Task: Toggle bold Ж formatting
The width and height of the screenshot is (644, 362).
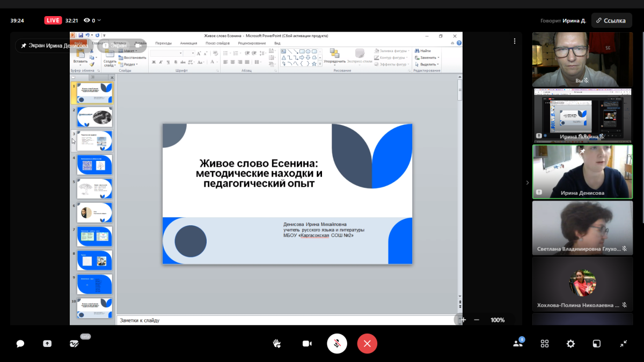Action: click(153, 62)
